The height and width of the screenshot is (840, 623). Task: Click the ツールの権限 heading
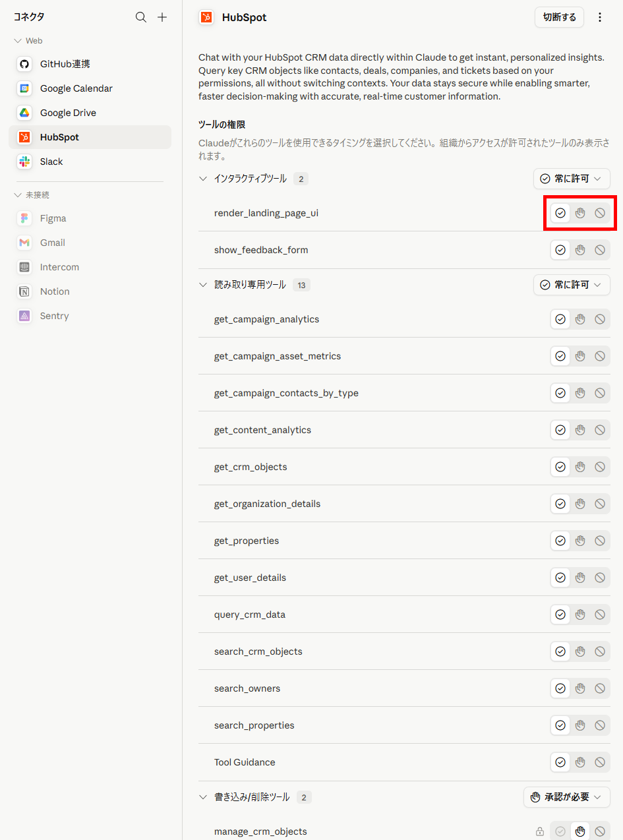222,124
